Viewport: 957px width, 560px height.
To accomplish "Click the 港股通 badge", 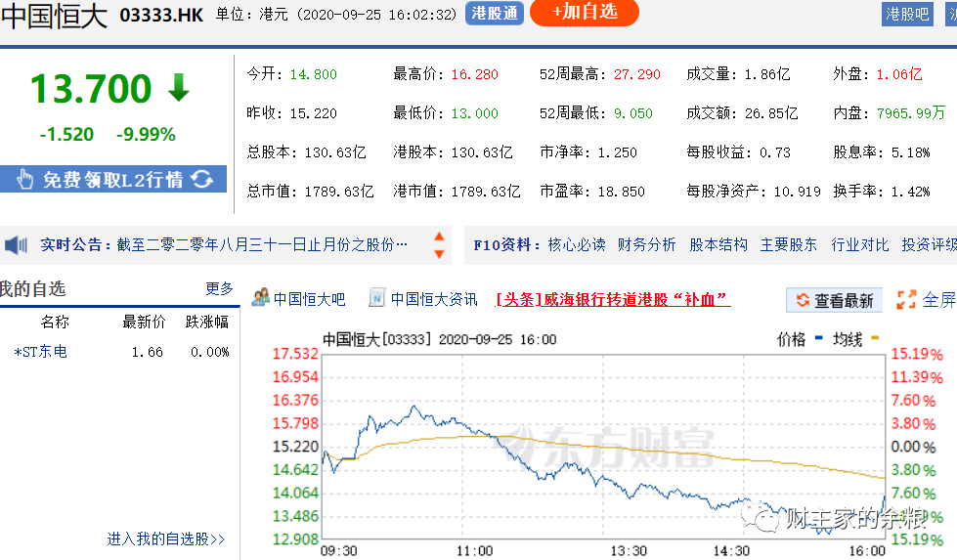I will 495,13.
